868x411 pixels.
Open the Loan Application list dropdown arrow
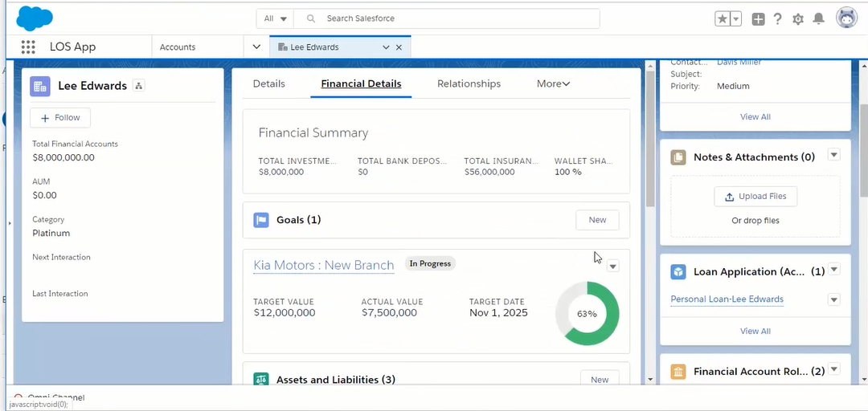pyautogui.click(x=834, y=270)
